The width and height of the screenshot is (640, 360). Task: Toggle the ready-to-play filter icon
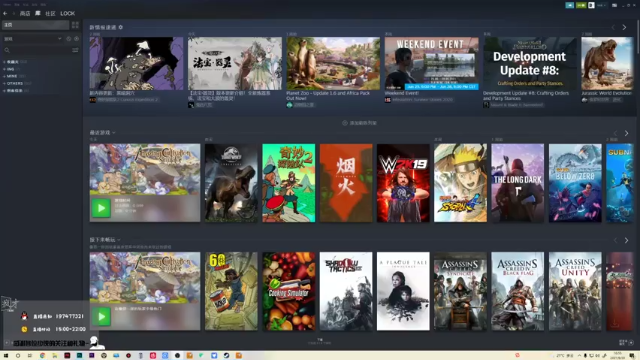pyautogui.click(x=76, y=39)
